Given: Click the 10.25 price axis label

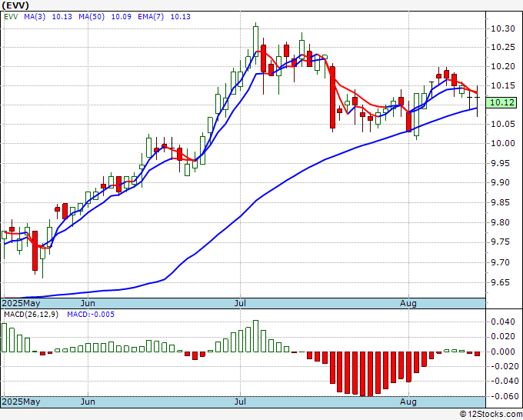Looking at the screenshot, I should pyautogui.click(x=503, y=48).
